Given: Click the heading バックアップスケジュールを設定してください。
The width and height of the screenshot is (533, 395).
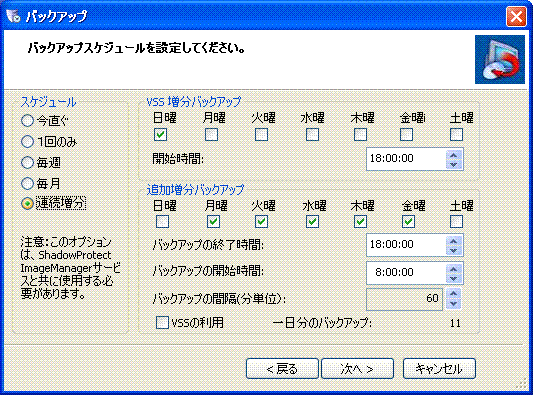Looking at the screenshot, I should pos(137,48).
